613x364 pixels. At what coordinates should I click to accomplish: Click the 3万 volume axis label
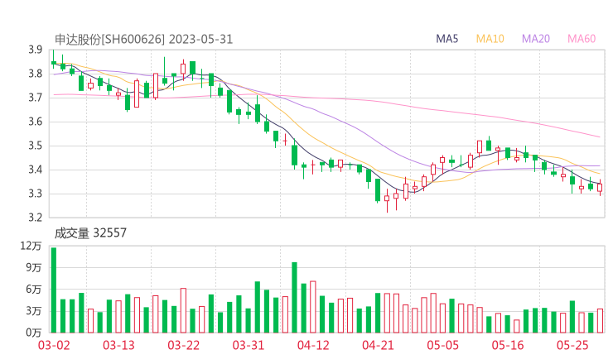point(34,311)
